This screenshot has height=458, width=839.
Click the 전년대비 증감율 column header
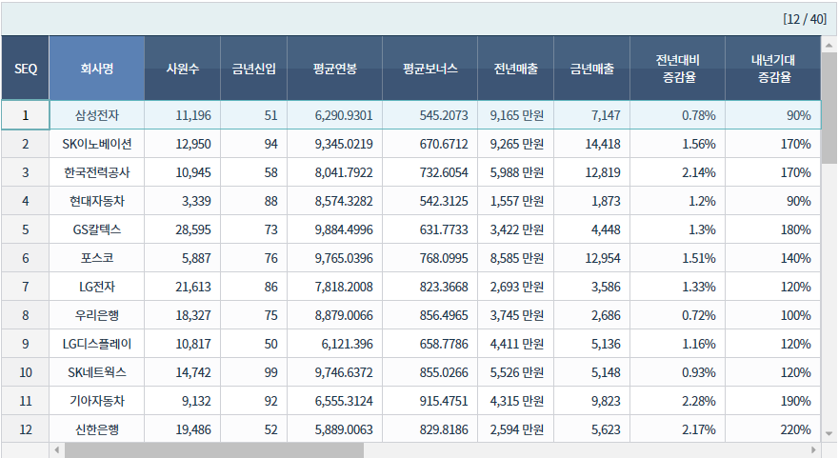click(x=677, y=68)
